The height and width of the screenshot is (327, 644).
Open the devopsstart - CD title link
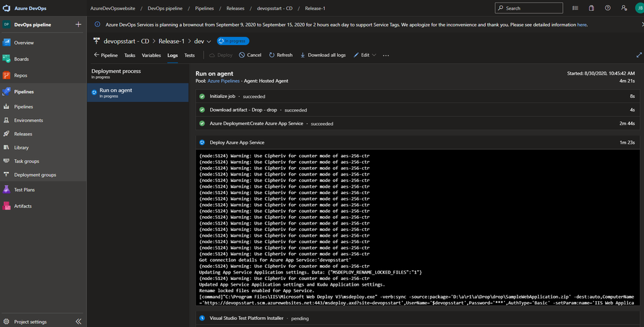[126, 41]
